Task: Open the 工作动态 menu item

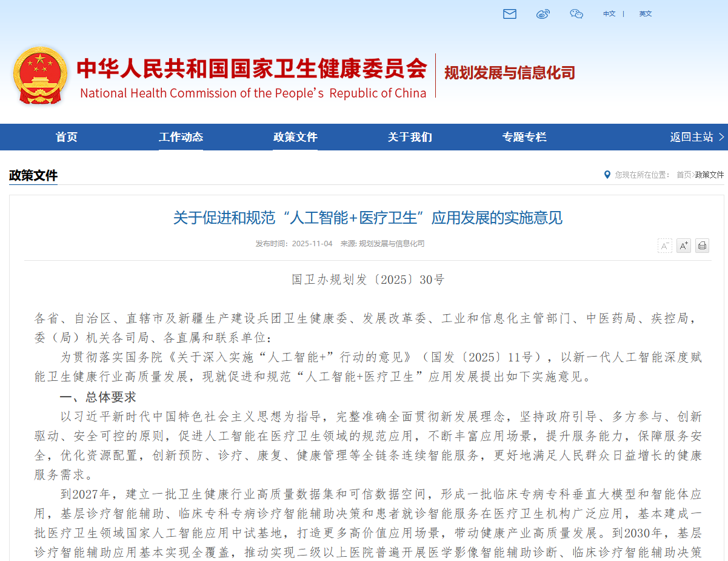Action: (x=181, y=137)
